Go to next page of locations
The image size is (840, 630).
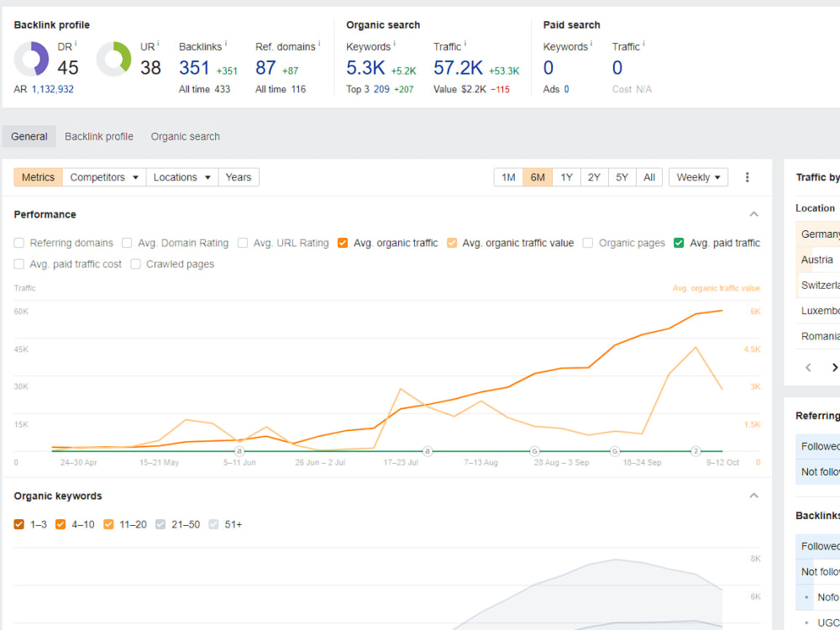(834, 368)
